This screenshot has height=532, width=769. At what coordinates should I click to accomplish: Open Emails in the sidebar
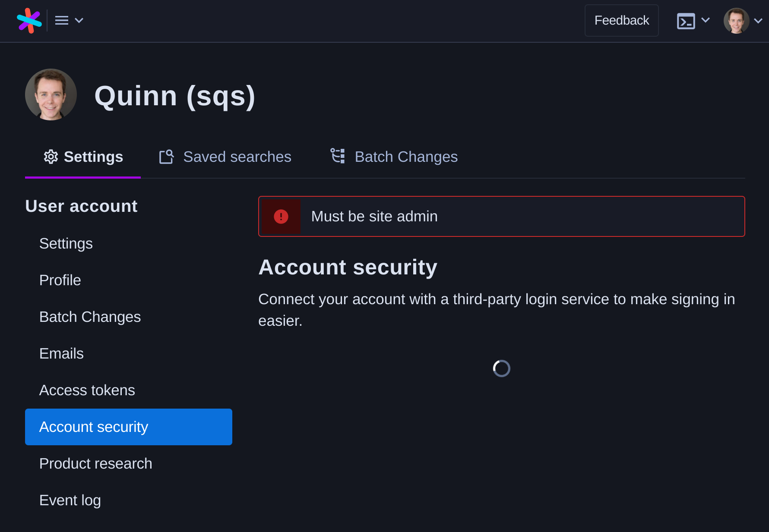(129, 353)
